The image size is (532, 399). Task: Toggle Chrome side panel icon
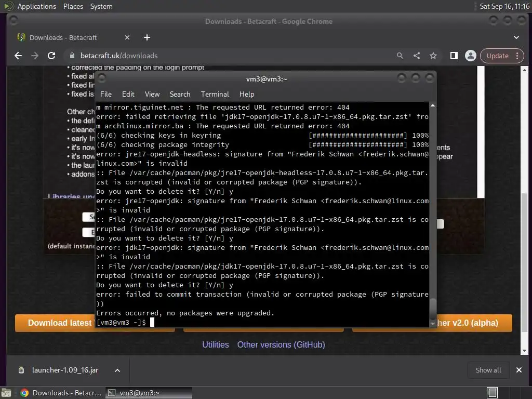(x=454, y=56)
